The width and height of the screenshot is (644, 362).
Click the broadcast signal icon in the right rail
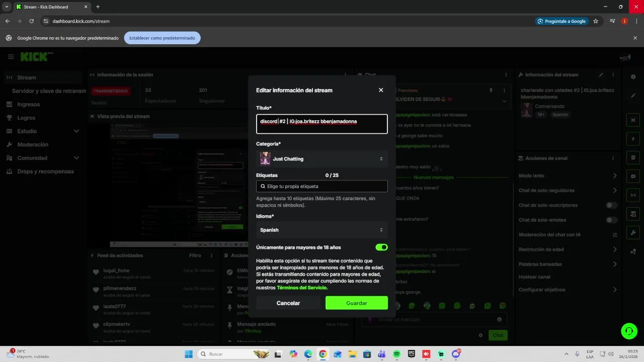[633, 195]
